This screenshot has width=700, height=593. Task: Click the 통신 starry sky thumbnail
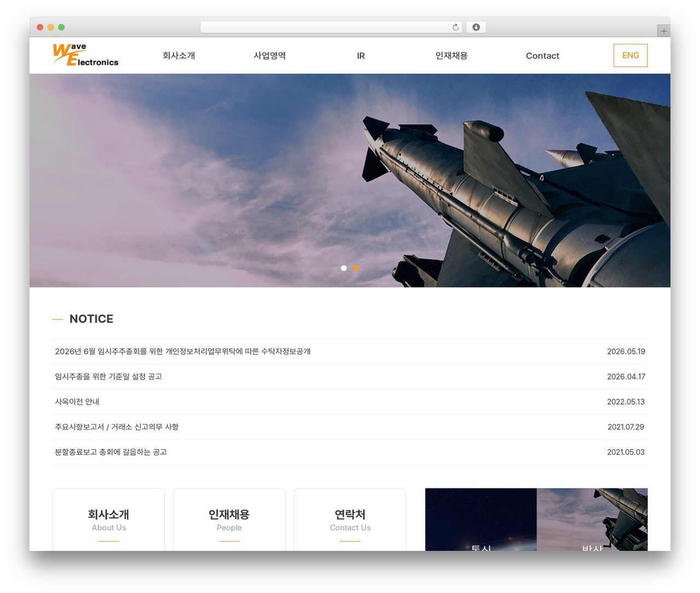(x=481, y=520)
